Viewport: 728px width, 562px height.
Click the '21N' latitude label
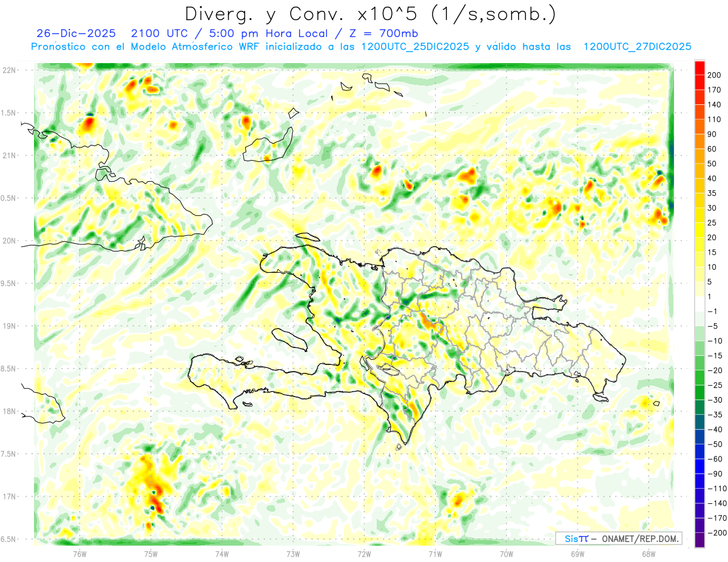click(10, 155)
